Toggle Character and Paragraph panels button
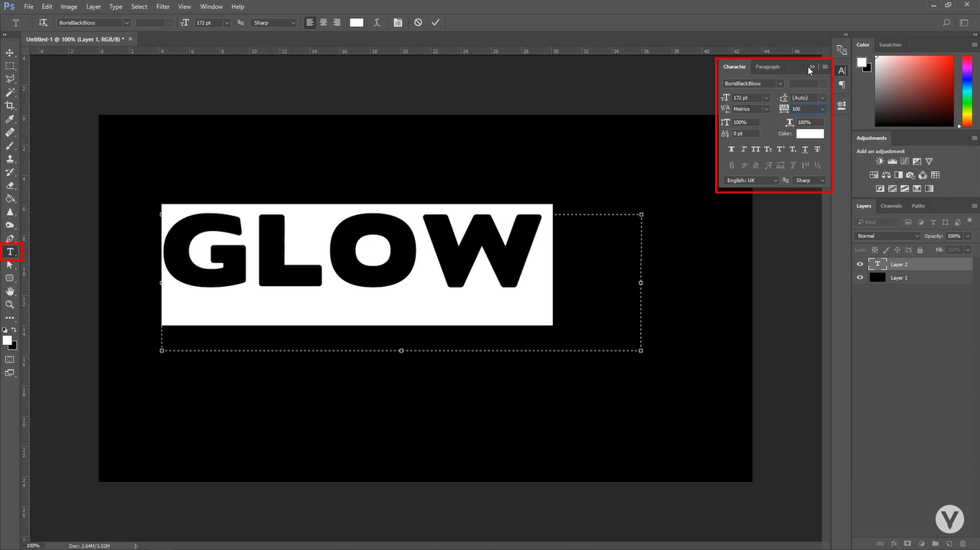980x550 pixels. (397, 23)
